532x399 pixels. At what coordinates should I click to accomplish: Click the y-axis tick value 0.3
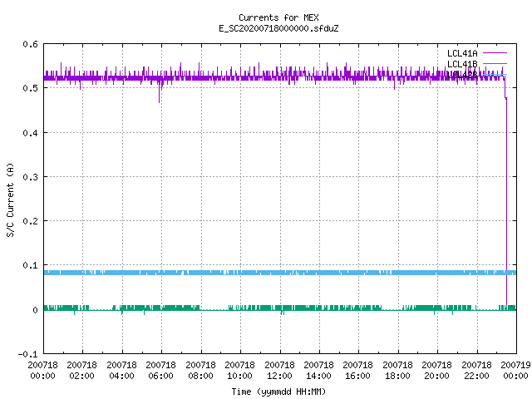pyautogui.click(x=30, y=177)
